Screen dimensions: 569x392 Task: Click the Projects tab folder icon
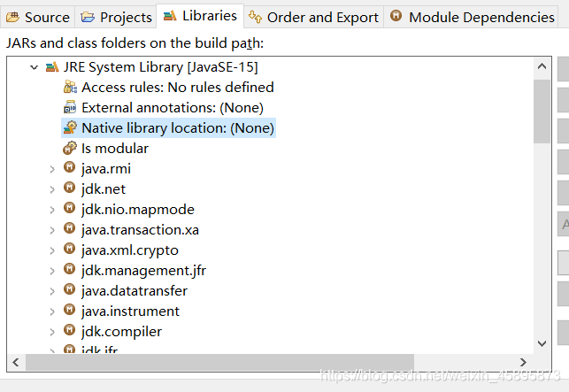tap(88, 17)
